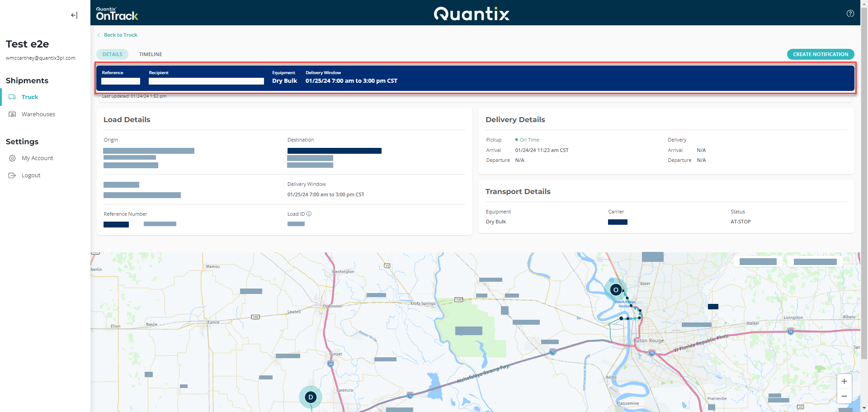Select the origin 'O' map marker
Image resolution: width=868 pixels, height=412 pixels.
click(615, 290)
